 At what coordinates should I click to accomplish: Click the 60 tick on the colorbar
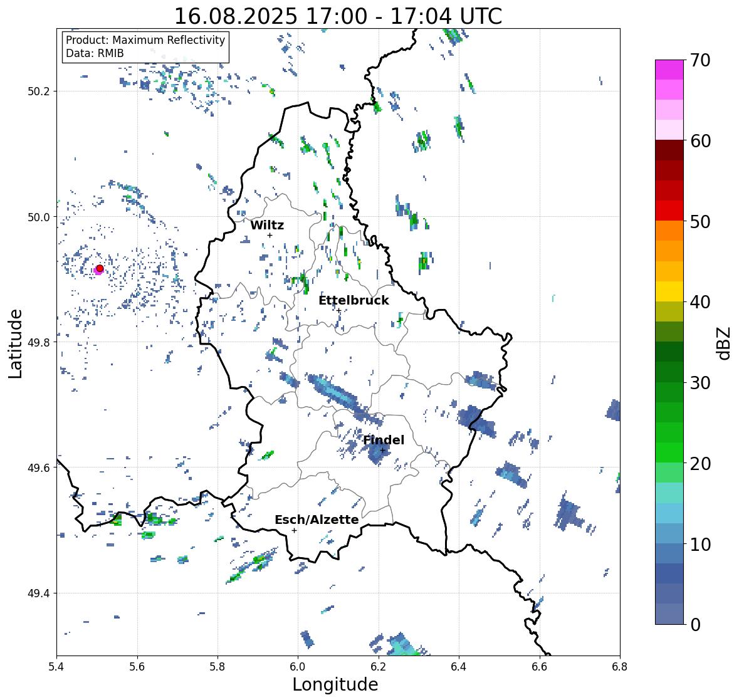[700, 140]
